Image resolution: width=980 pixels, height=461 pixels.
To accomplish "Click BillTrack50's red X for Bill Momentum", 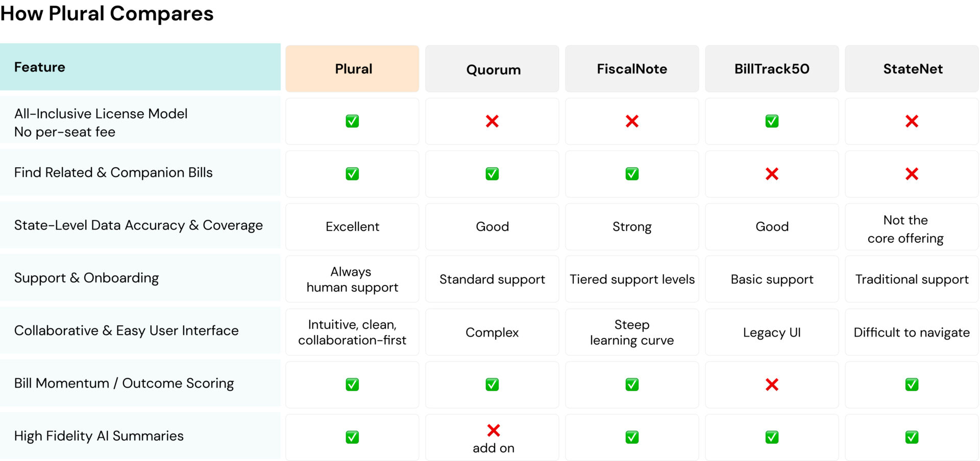I will (772, 385).
